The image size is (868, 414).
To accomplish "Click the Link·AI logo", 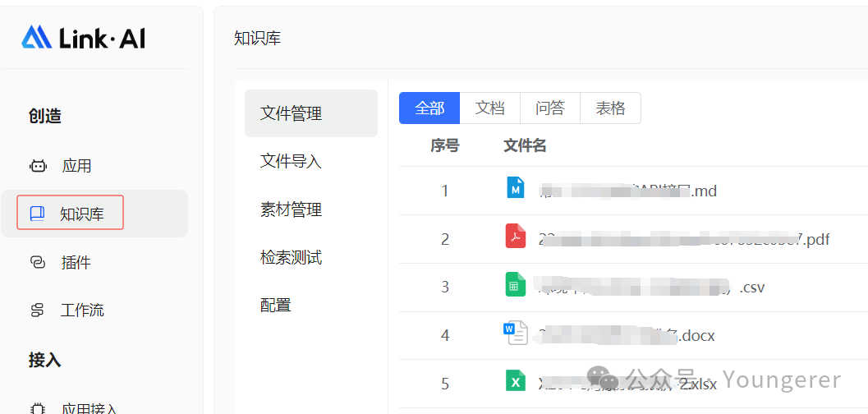I will (83, 37).
